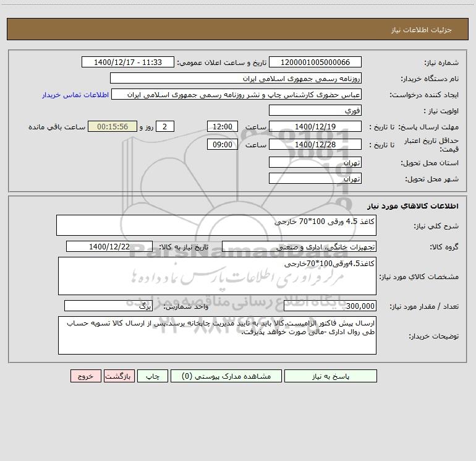Click delivery city field تهران
The height and width of the screenshot is (461, 476).
click(x=315, y=178)
